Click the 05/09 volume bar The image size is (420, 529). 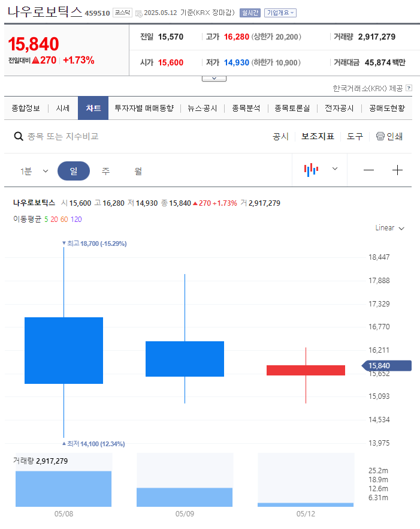pos(185,497)
